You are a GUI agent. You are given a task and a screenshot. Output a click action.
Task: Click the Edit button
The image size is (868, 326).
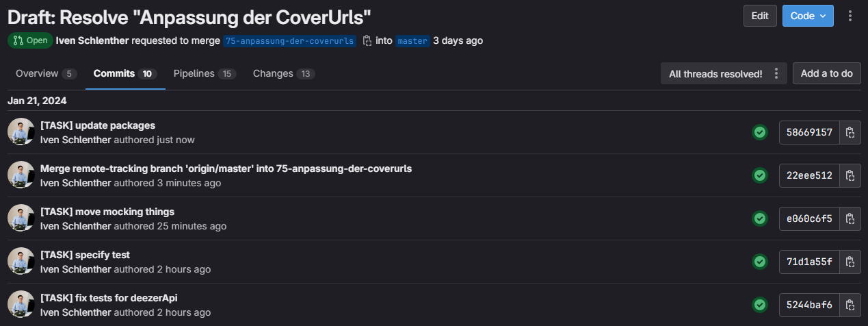[760, 16]
